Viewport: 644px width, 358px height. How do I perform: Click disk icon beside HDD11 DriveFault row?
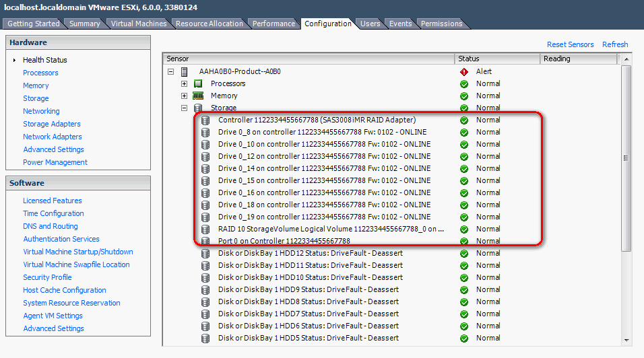pyautogui.click(x=205, y=266)
